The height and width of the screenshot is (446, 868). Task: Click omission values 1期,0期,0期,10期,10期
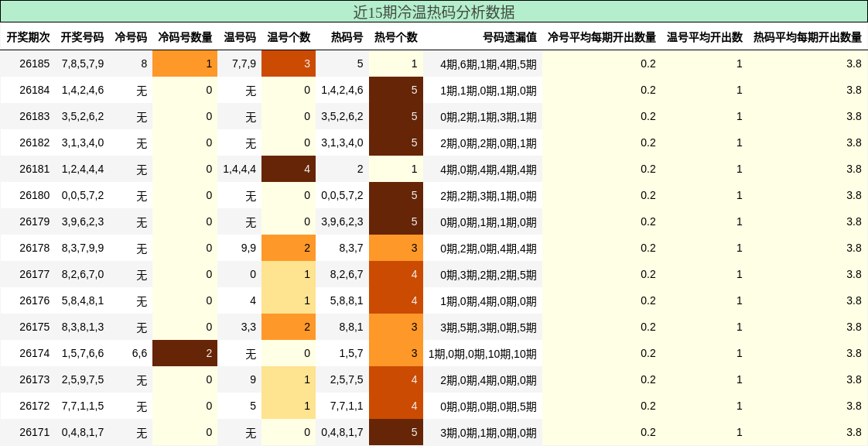click(483, 353)
